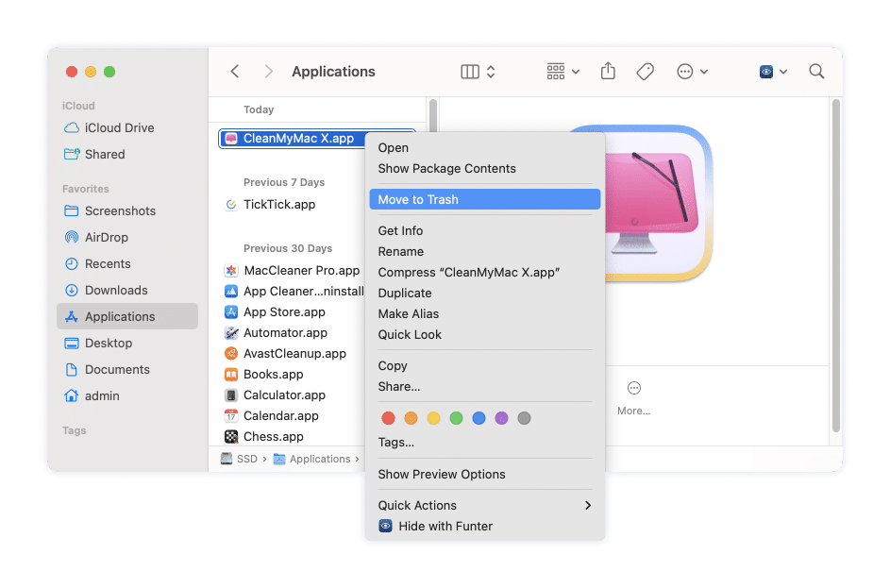
Task: Choose Compress "CleanMyMac X.app"
Action: click(485, 273)
